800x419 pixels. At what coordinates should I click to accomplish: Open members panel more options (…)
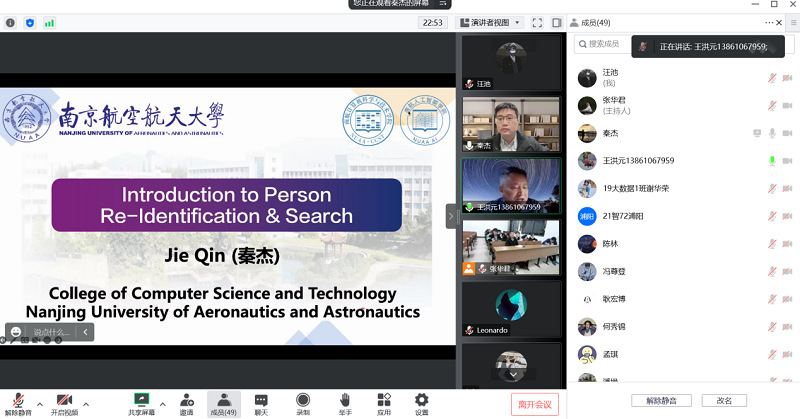769,22
